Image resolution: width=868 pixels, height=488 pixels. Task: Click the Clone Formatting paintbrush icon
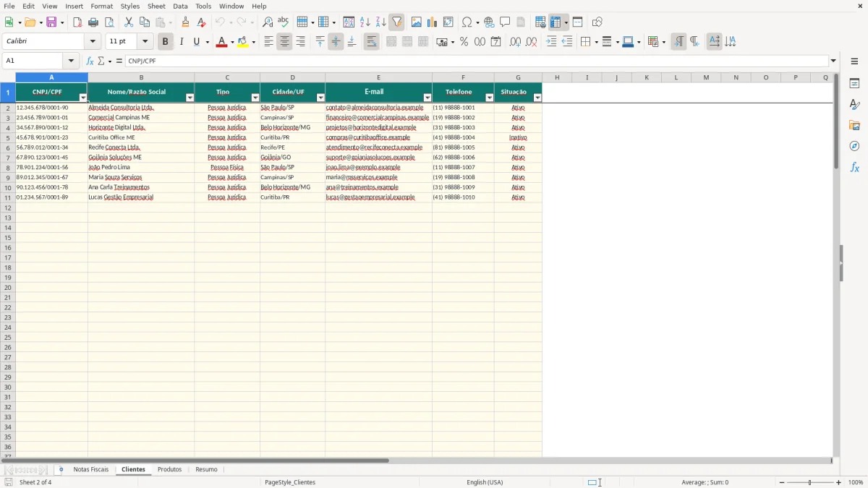pyautogui.click(x=186, y=22)
